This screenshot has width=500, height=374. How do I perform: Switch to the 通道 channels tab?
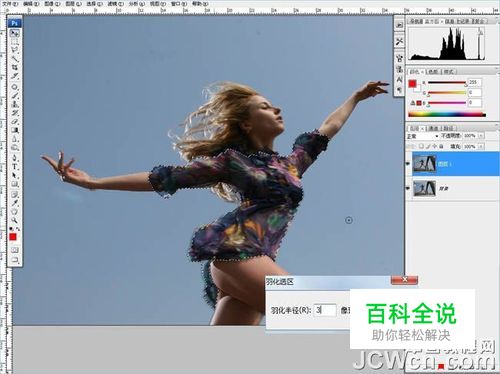(433, 128)
